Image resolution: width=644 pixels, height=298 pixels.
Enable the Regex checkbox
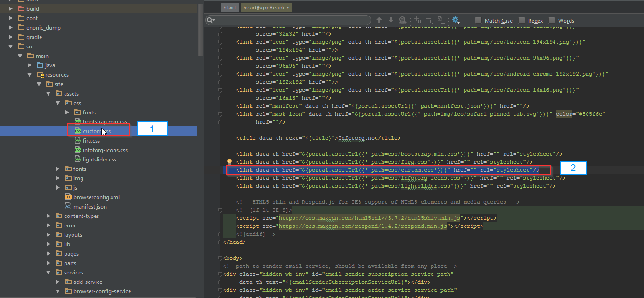[x=522, y=21]
